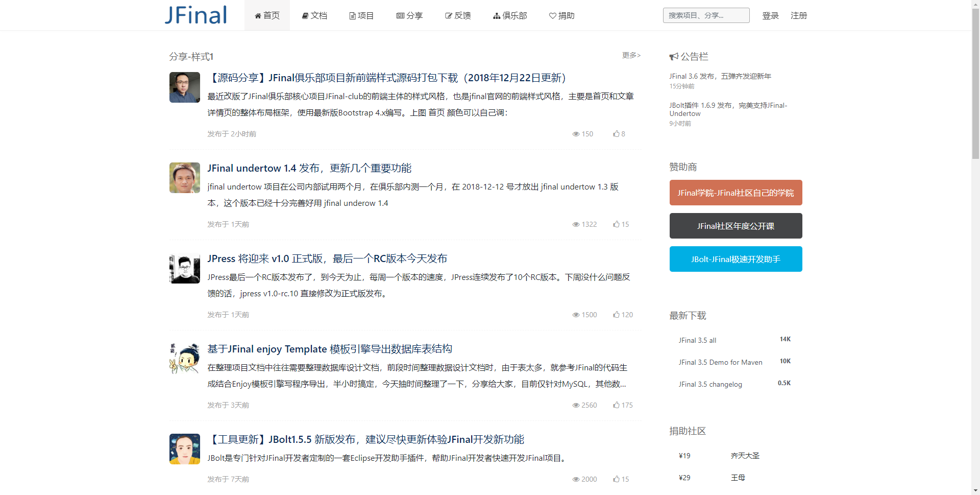Open JFinal 3.5 changelog download
This screenshot has width=980, height=495.
tap(710, 384)
